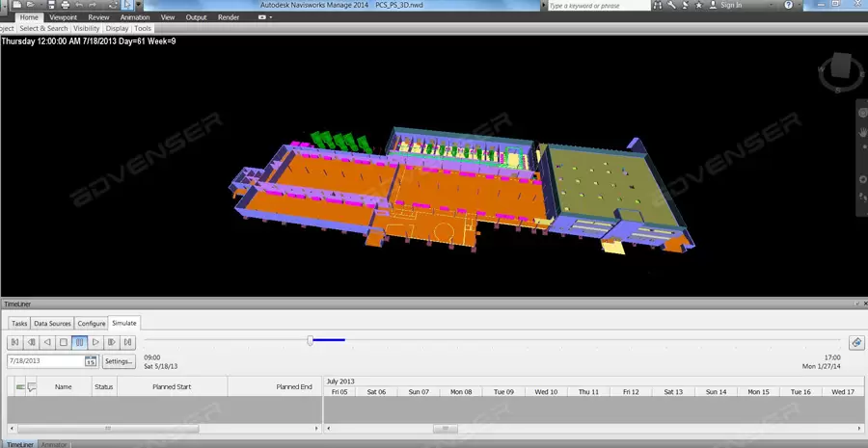Open the View ribbon tab

click(168, 17)
